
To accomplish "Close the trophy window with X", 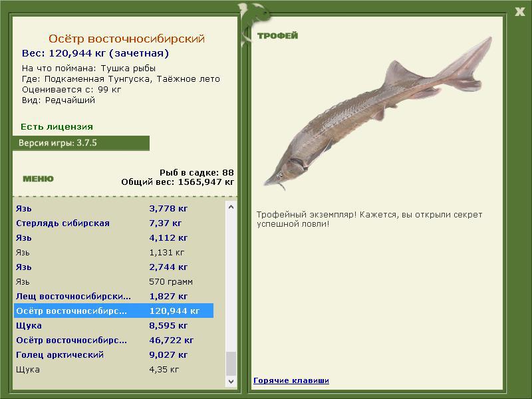I will [519, 12].
